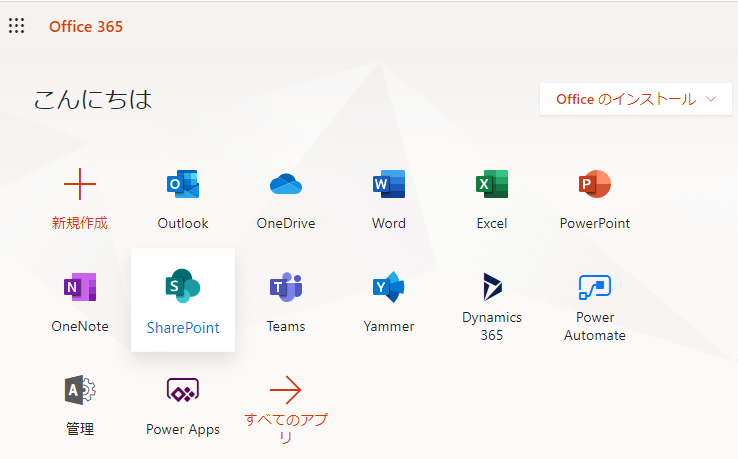Launch the Excel app icon
Screen dimensions: 738x459
(x=492, y=184)
